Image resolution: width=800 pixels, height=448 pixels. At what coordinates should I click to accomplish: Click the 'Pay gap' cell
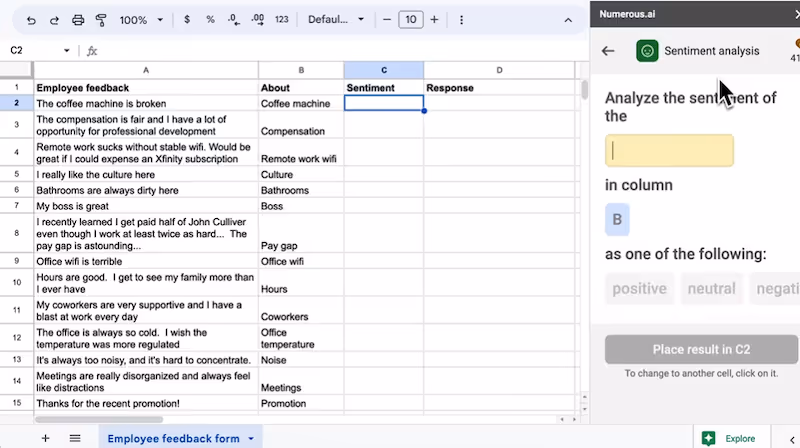[x=301, y=234]
